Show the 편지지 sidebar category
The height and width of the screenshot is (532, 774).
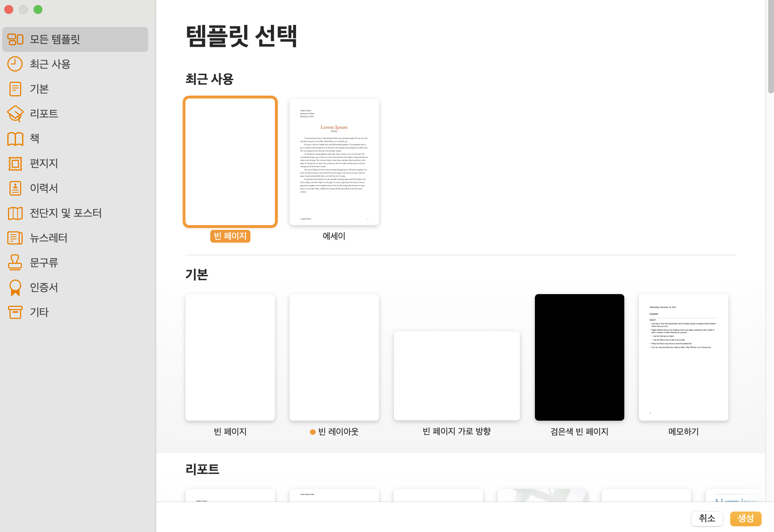pyautogui.click(x=75, y=163)
